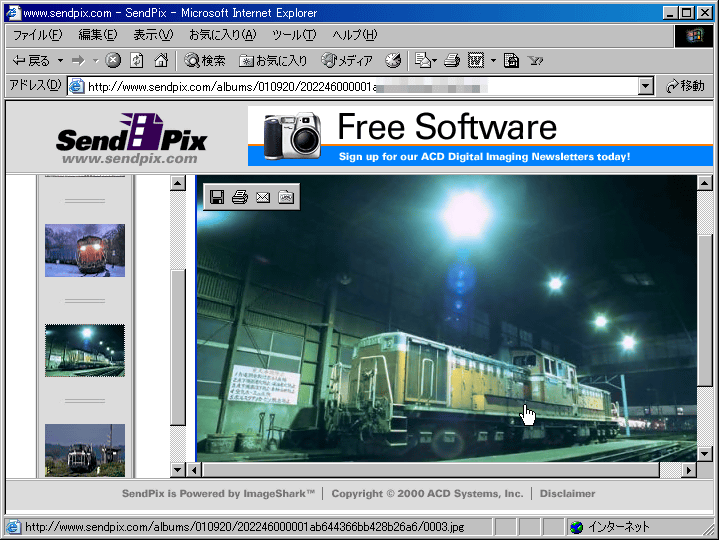Stop page loading with the Stop icon
This screenshot has height=540, width=719.
tap(113, 61)
